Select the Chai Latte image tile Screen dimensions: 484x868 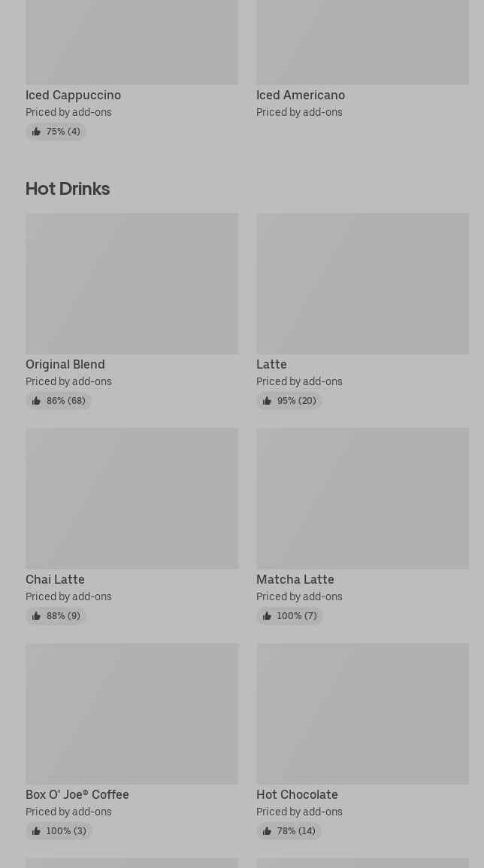tap(132, 498)
